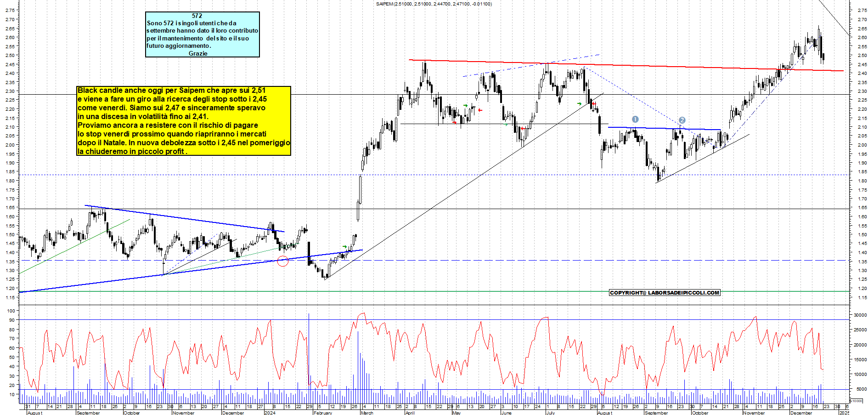Click the "February" label on the time axis
The width and height of the screenshot is (868, 415).
pos(323,413)
